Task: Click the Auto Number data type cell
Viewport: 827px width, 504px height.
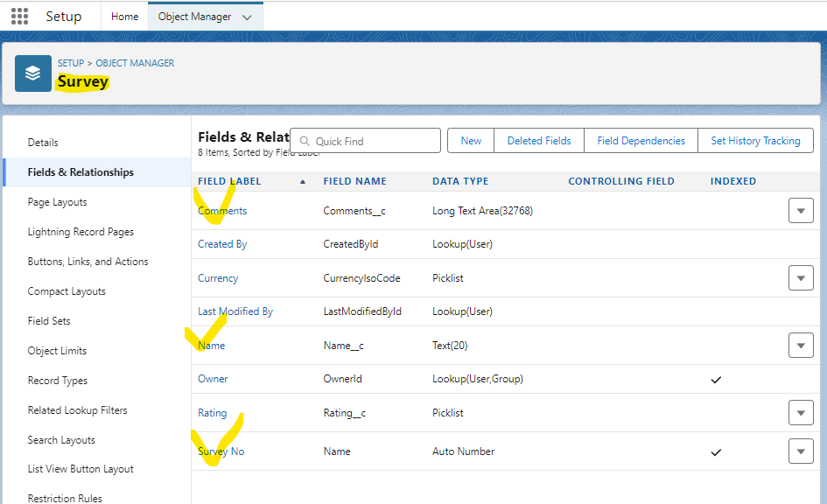Action: (x=464, y=451)
